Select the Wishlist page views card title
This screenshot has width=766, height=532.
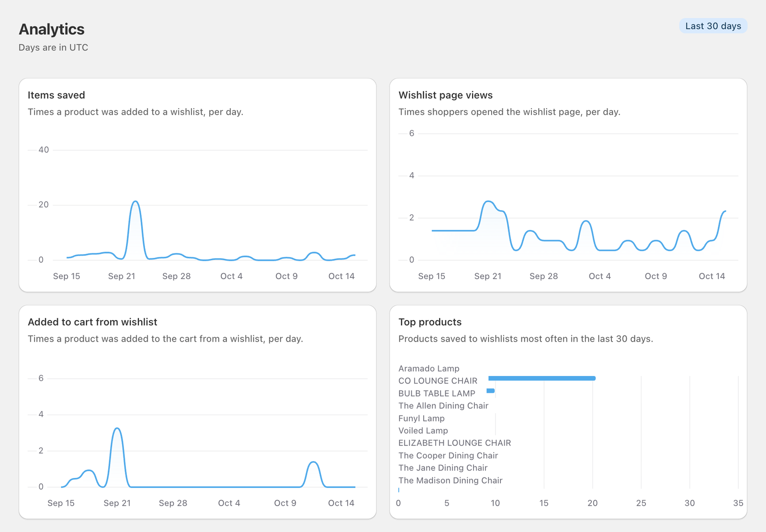pos(445,95)
